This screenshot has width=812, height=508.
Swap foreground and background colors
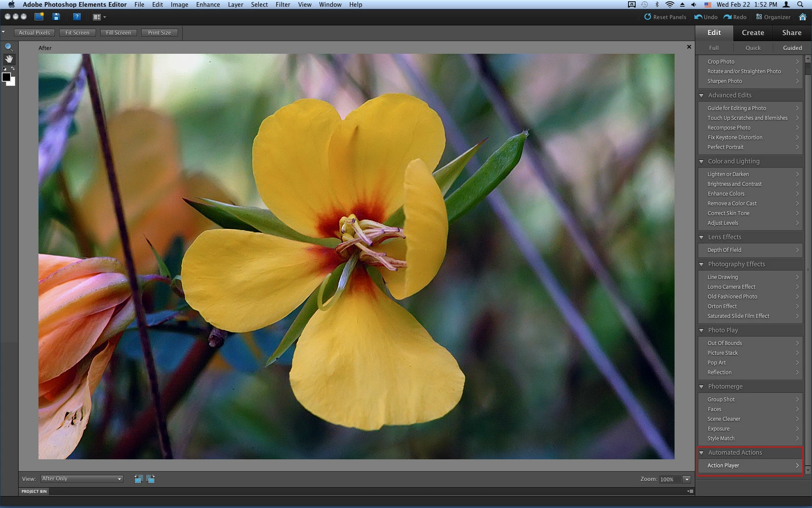(x=13, y=69)
